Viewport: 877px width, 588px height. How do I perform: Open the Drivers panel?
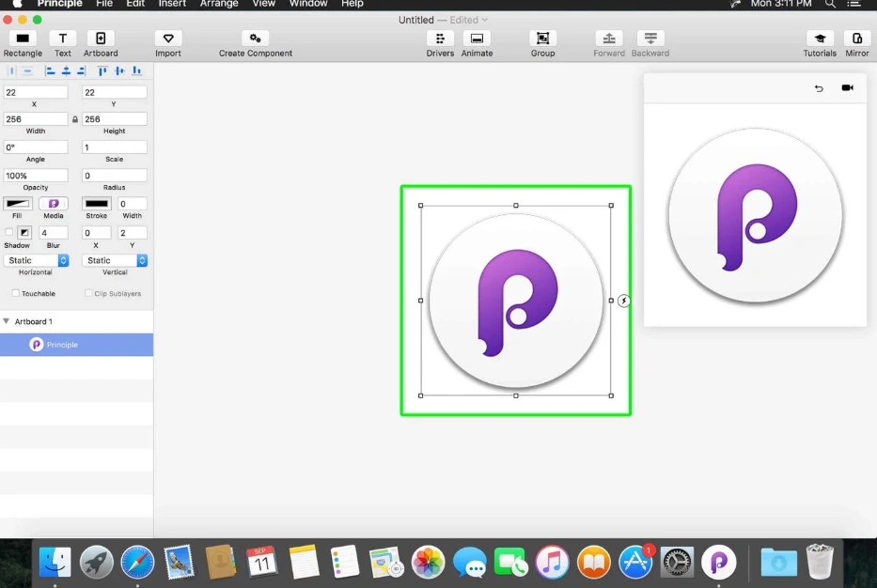tap(439, 39)
